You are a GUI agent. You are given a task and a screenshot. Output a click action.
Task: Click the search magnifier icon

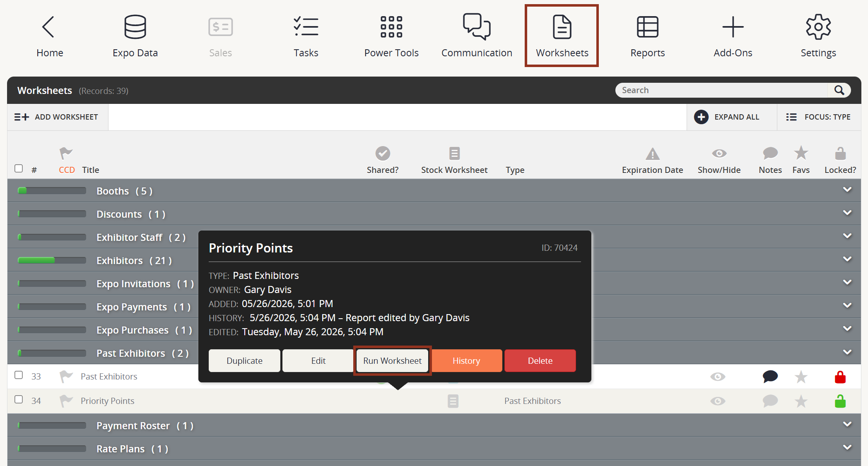coord(839,90)
